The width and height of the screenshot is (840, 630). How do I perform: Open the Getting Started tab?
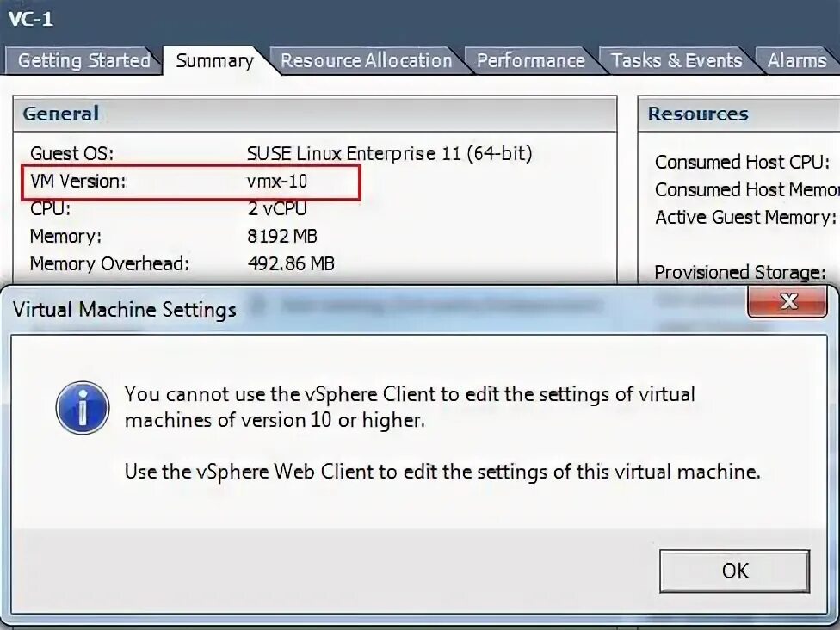tap(83, 60)
